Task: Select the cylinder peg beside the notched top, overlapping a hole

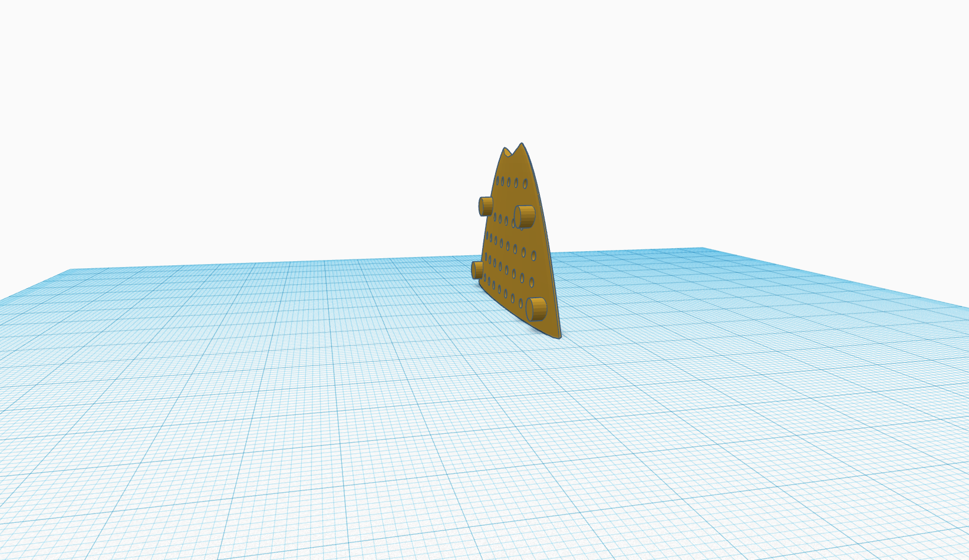Action: coord(525,216)
